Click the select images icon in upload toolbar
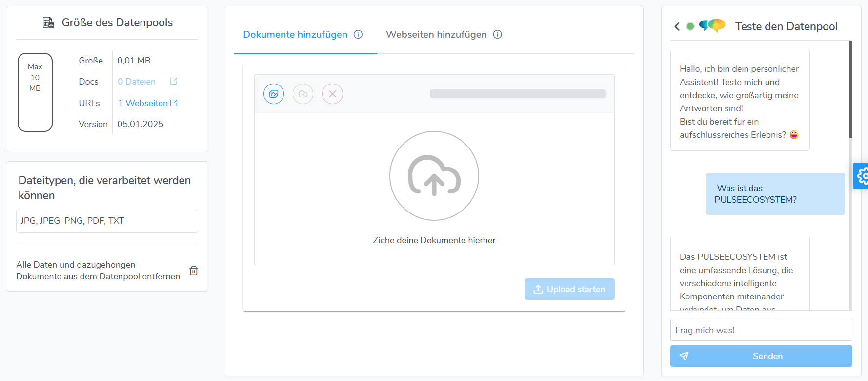 [x=274, y=94]
